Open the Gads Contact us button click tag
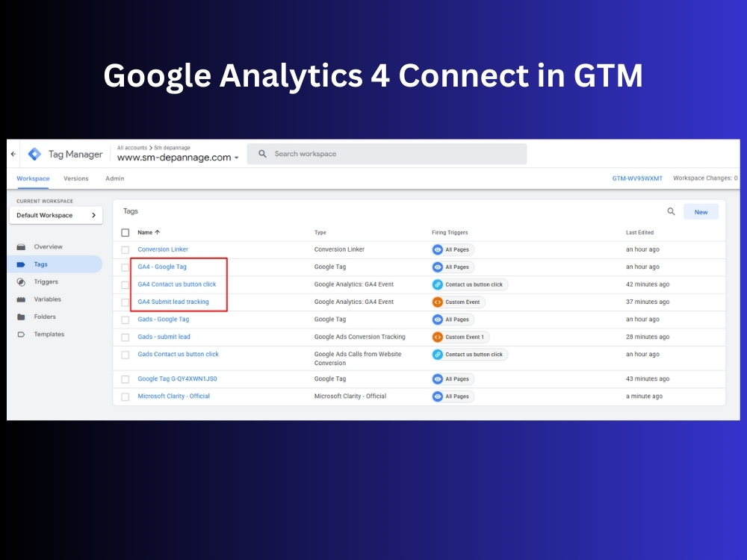Screen dimensions: 747x560 [179, 354]
